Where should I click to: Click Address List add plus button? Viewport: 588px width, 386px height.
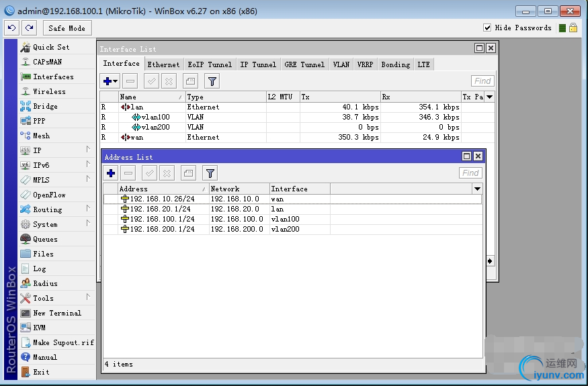coord(111,173)
